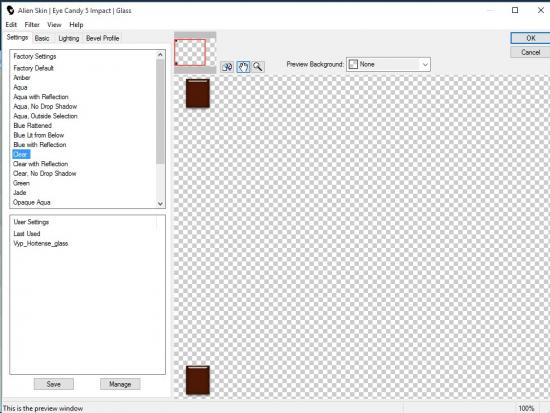Select the Aqua with Reflection preset
Viewport: 550px width, 413px height.
[x=41, y=97]
